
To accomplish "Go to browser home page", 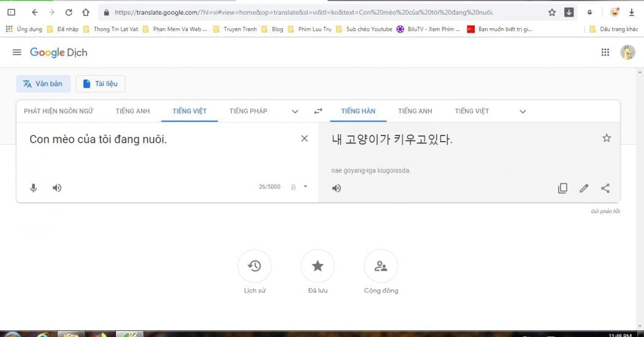I will (85, 12).
